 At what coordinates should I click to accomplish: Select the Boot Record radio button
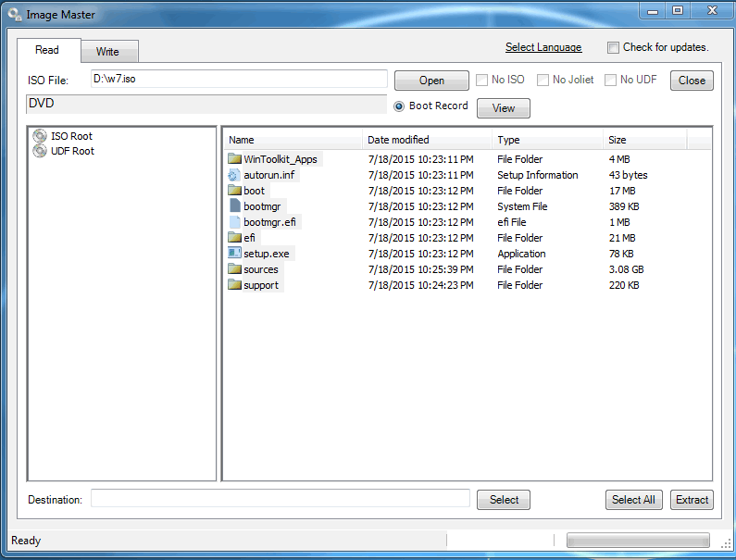(x=399, y=106)
